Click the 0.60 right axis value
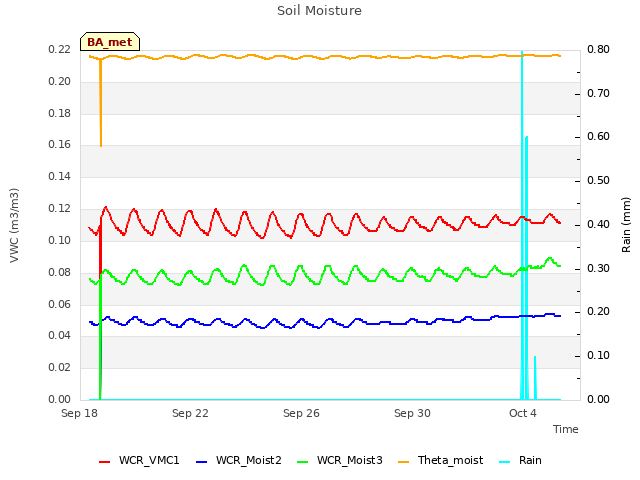 [598, 136]
